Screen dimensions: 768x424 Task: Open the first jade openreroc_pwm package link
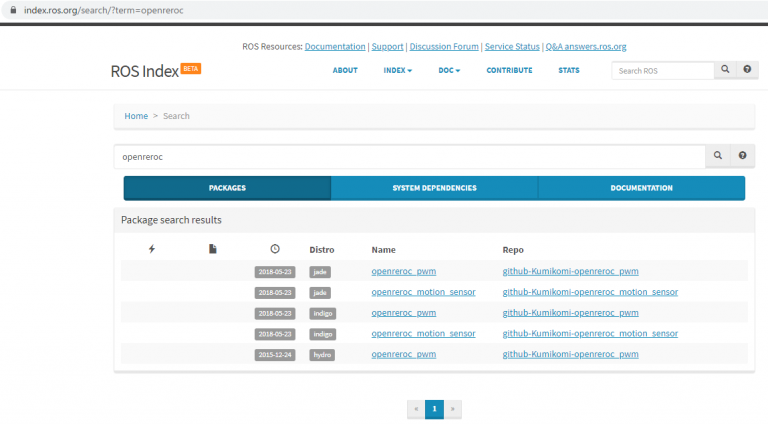point(403,271)
